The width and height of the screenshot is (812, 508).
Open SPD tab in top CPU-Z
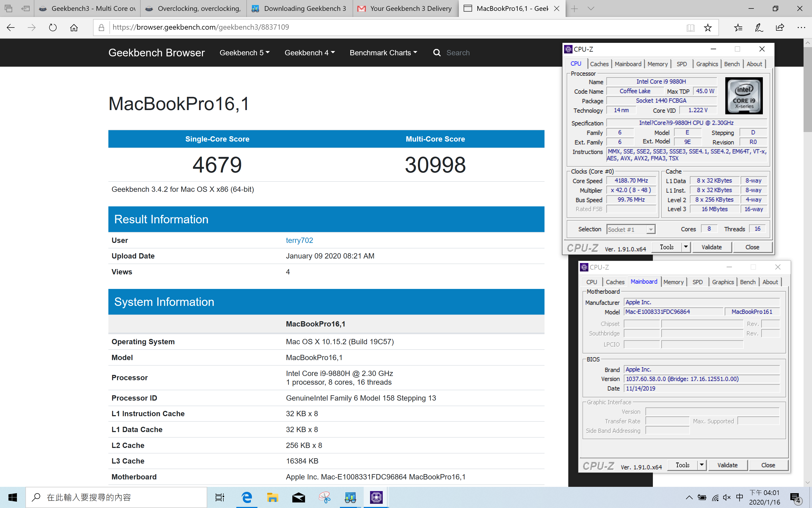point(681,64)
